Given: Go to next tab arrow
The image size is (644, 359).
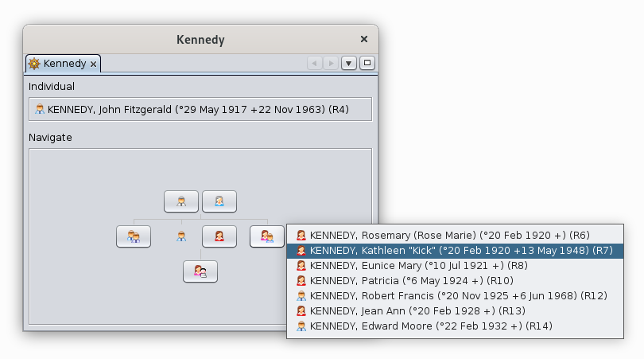Looking at the screenshot, I should point(331,64).
